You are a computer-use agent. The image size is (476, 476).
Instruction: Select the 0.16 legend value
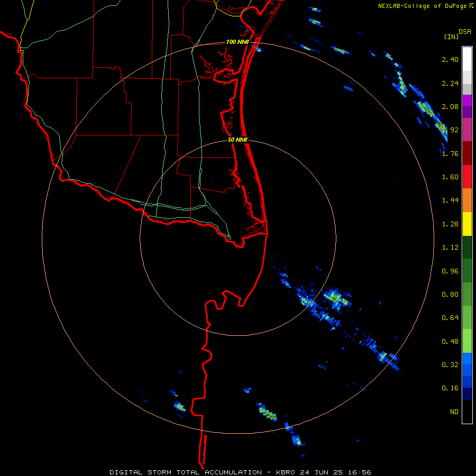(450, 388)
